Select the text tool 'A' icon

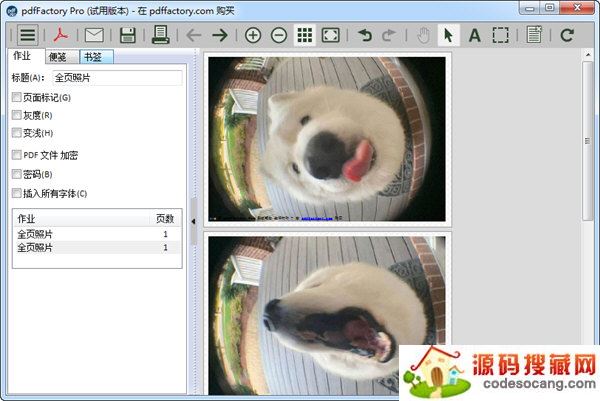click(x=474, y=35)
